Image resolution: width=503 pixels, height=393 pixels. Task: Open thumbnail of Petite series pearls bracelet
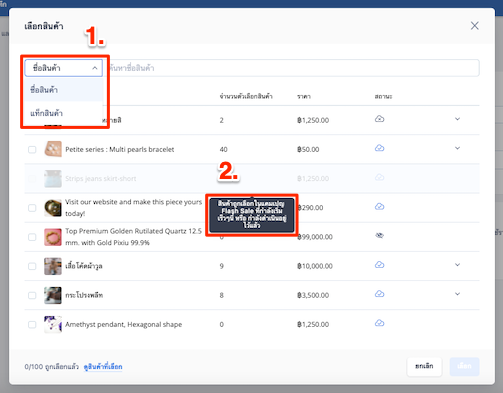(53, 149)
